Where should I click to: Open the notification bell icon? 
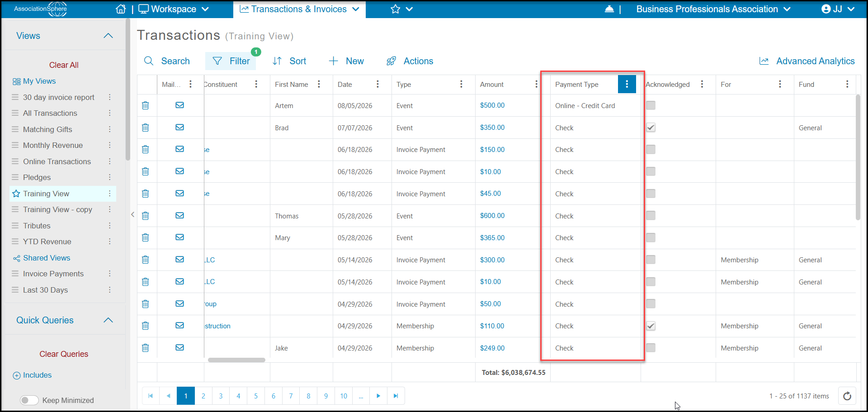609,9
